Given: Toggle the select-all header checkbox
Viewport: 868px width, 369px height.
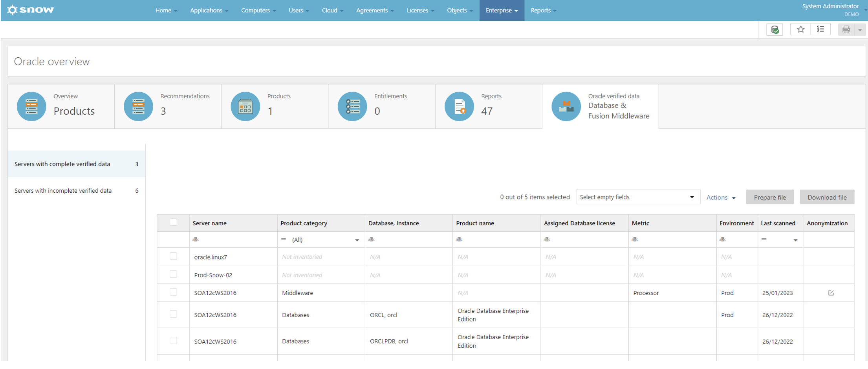Looking at the screenshot, I should click(x=173, y=222).
